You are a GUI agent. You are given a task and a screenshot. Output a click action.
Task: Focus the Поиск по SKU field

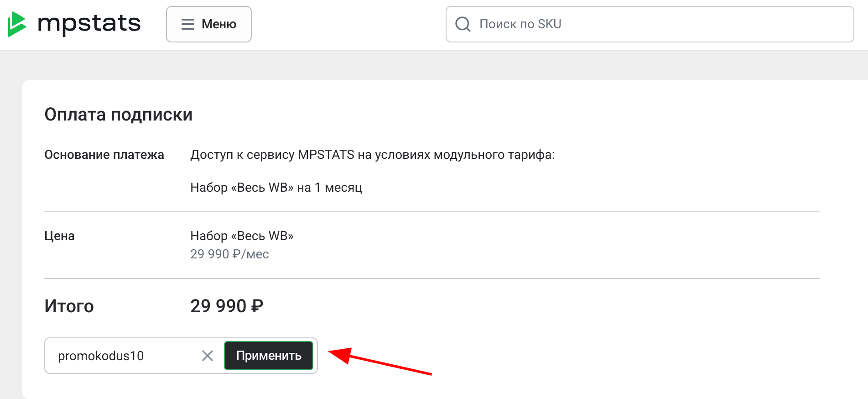650,24
